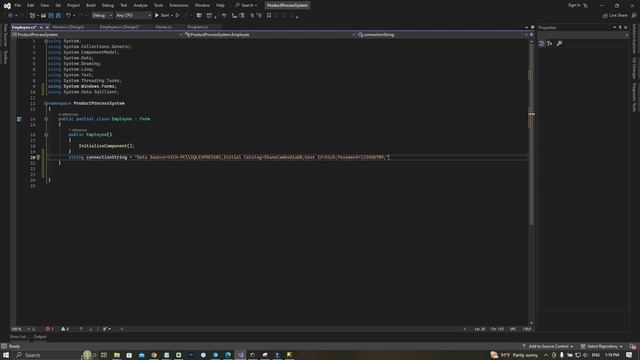The width and height of the screenshot is (640, 360).
Task: Click the Open File folder icon
Action: coord(43,16)
